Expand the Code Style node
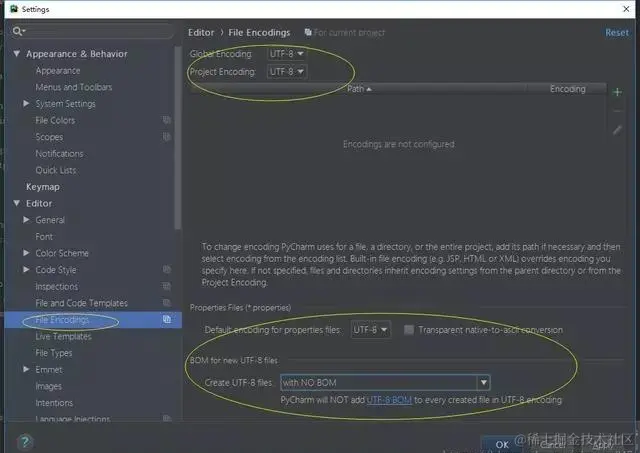This screenshot has width=640, height=453. (x=26, y=269)
